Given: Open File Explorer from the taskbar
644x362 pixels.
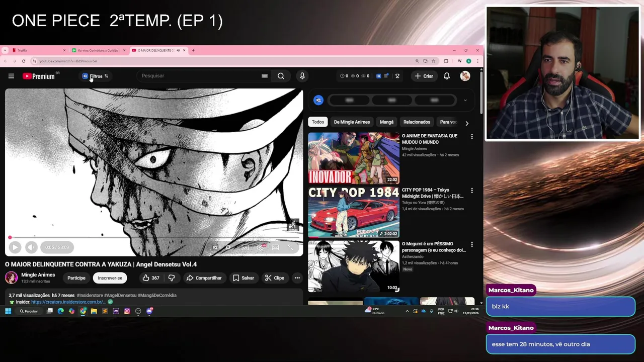Looking at the screenshot, I should (x=94, y=311).
